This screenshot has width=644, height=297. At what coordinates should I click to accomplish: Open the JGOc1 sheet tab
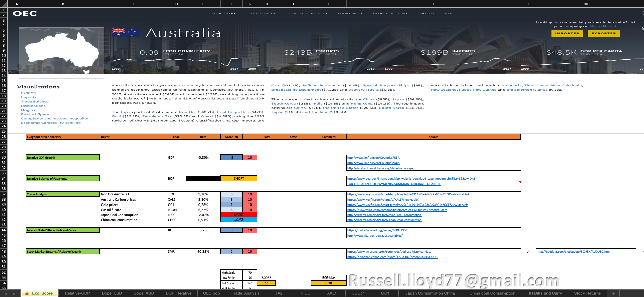[358, 293]
